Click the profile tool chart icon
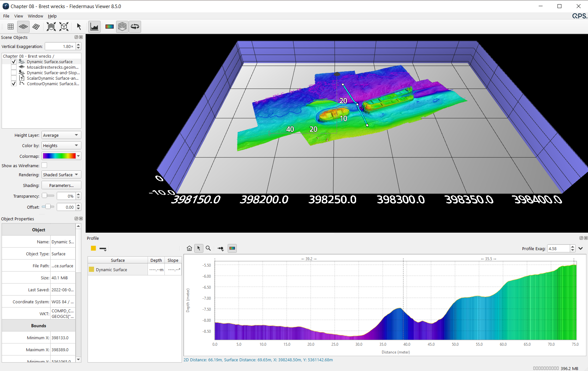Viewport: 588px width, 371px height. point(94,27)
